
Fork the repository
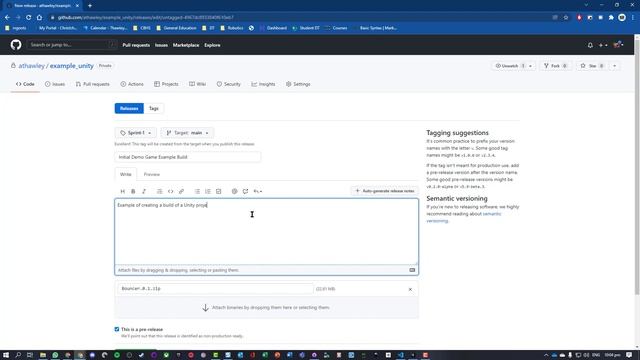click(x=556, y=66)
